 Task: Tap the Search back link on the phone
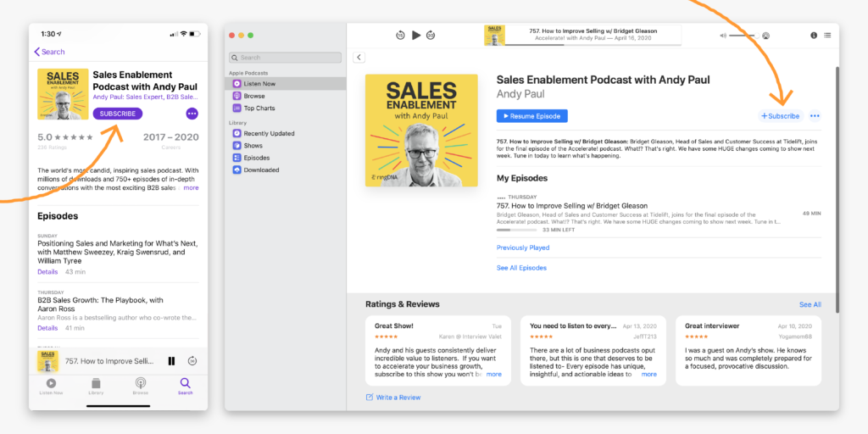click(49, 52)
